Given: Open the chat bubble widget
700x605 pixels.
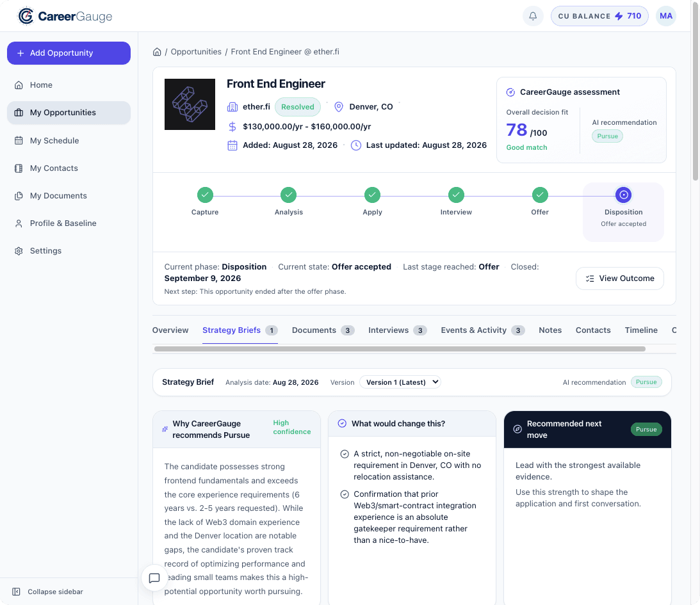Looking at the screenshot, I should [154, 578].
